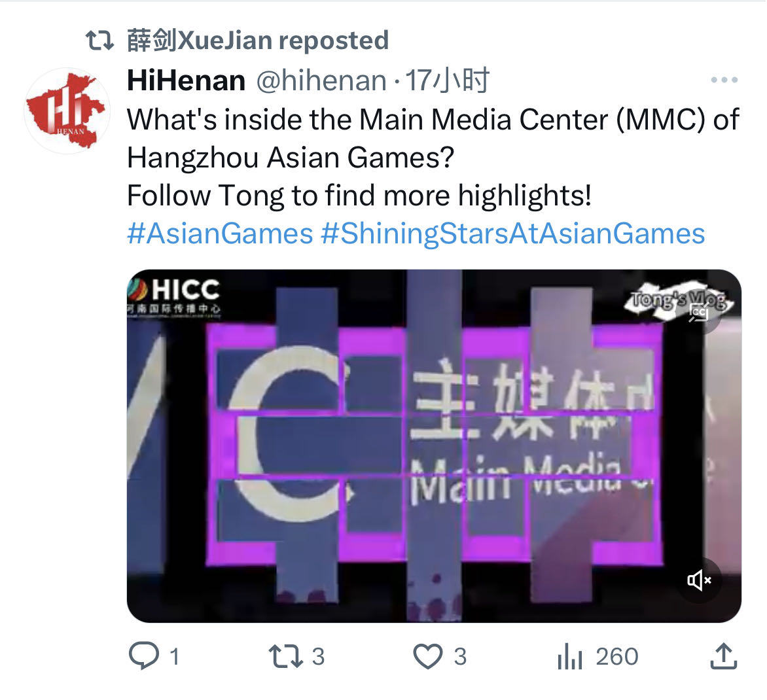Click the post text about Main Media Center
The height and width of the screenshot is (700, 767).
click(433, 158)
